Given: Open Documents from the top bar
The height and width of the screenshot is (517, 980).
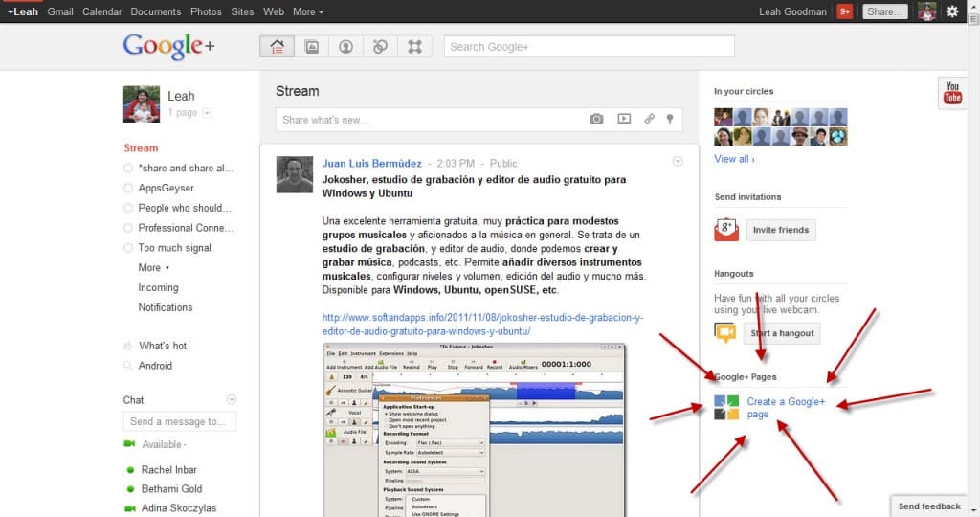Looking at the screenshot, I should (156, 11).
